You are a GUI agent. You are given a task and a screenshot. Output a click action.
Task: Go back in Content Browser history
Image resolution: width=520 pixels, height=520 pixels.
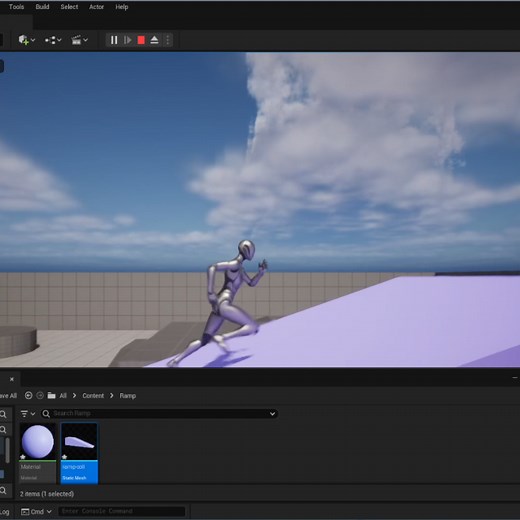pos(28,395)
